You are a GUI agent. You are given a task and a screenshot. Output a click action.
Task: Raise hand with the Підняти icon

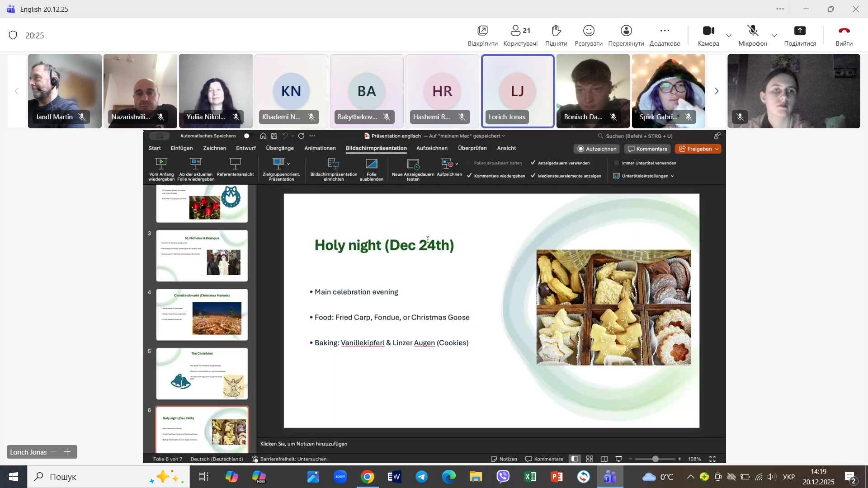(556, 31)
